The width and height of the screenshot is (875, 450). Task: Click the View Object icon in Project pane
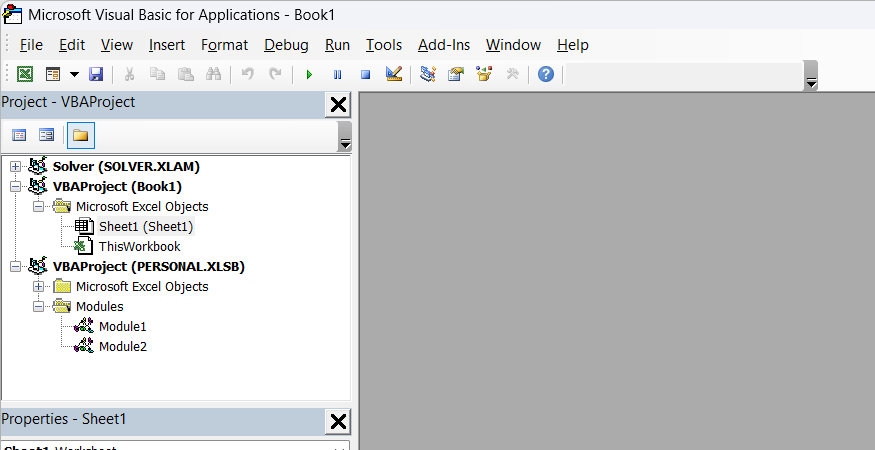(46, 135)
